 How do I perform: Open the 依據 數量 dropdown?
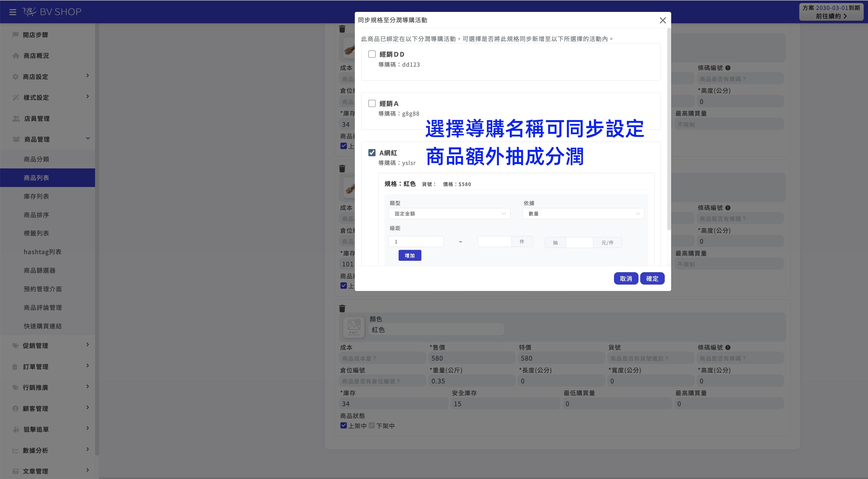coord(583,214)
